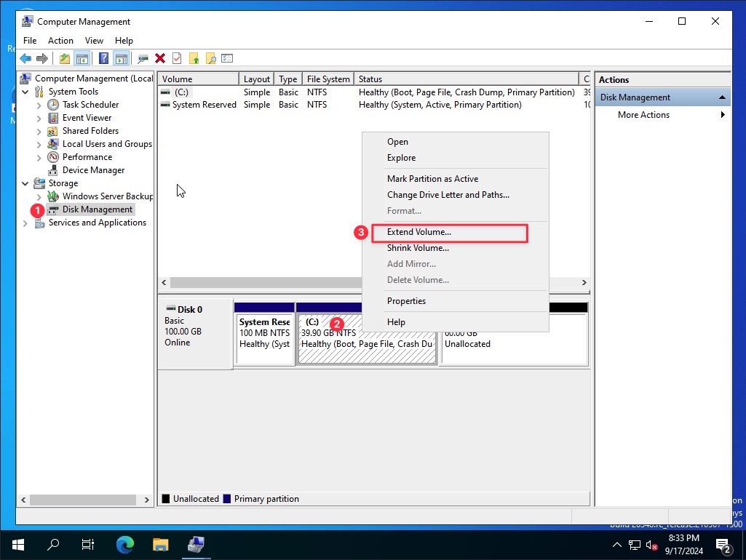Click the red X Delete toolbar icon
Viewport: 746px width, 560px height.
point(160,58)
